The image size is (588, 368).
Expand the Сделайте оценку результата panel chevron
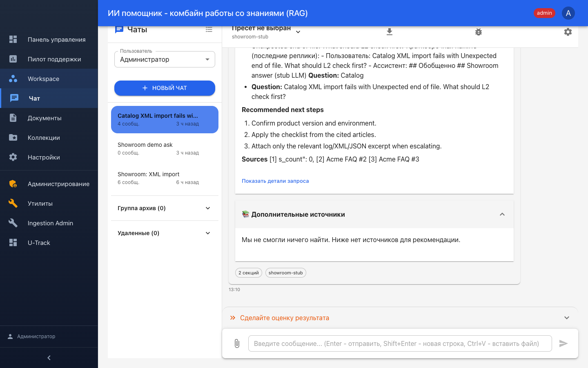click(567, 318)
